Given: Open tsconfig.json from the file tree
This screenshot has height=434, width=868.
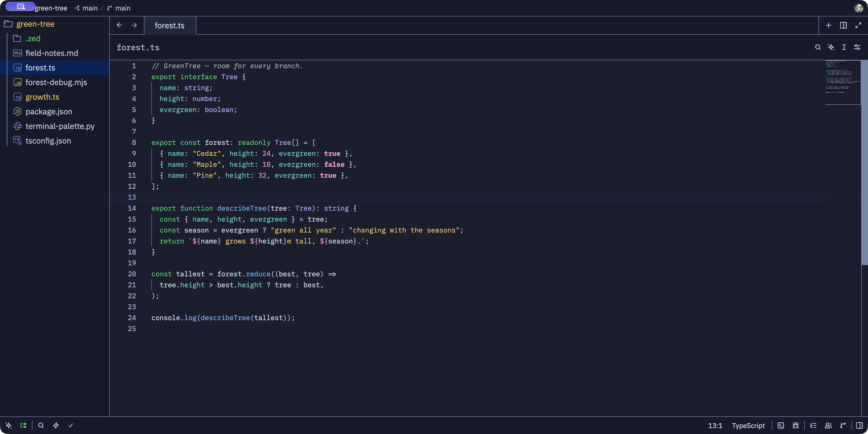Looking at the screenshot, I should tap(55, 141).
